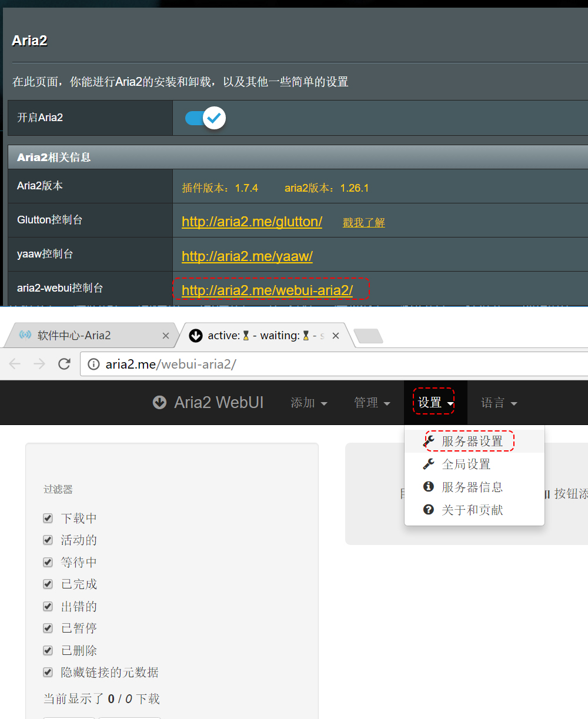Reload the page with the refresh icon
This screenshot has width=588, height=719.
tap(64, 363)
